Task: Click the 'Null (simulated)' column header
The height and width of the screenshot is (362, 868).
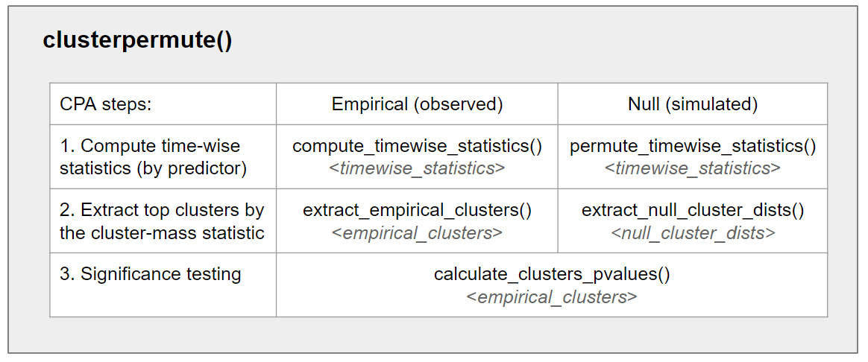Action: 692,104
